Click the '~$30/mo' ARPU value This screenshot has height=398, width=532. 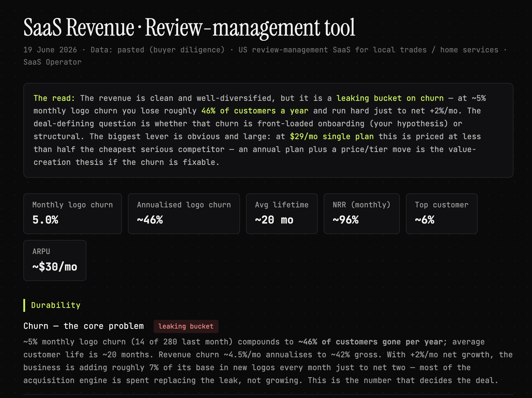[x=55, y=267]
